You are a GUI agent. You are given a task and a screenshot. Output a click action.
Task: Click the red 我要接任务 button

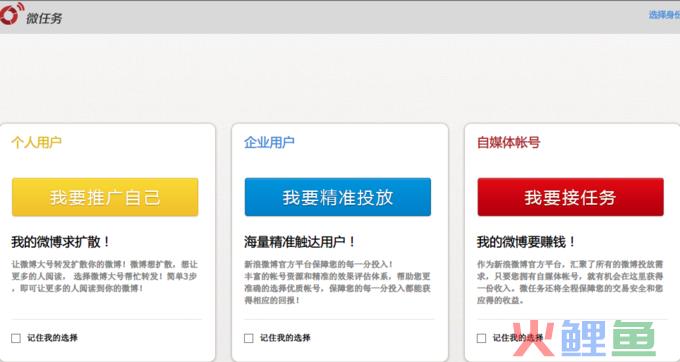pos(570,197)
